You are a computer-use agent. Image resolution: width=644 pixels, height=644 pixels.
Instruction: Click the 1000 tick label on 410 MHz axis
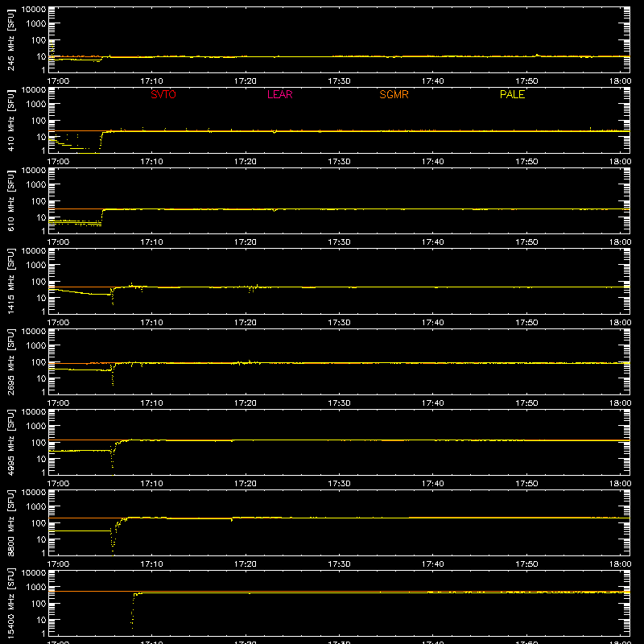coord(36,105)
